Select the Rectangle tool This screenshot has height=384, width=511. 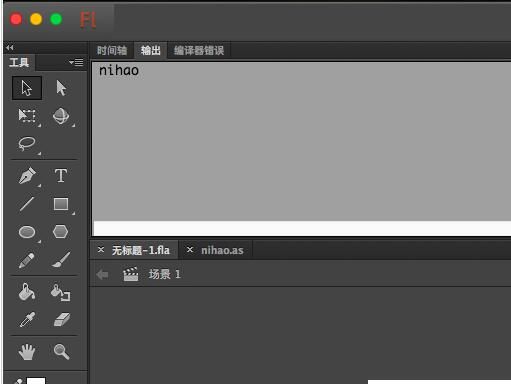pos(61,204)
